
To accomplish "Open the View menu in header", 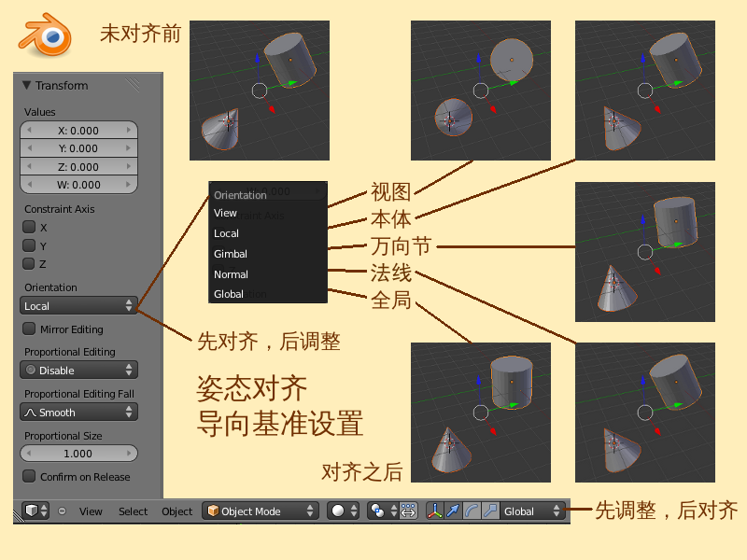I will coord(91,511).
